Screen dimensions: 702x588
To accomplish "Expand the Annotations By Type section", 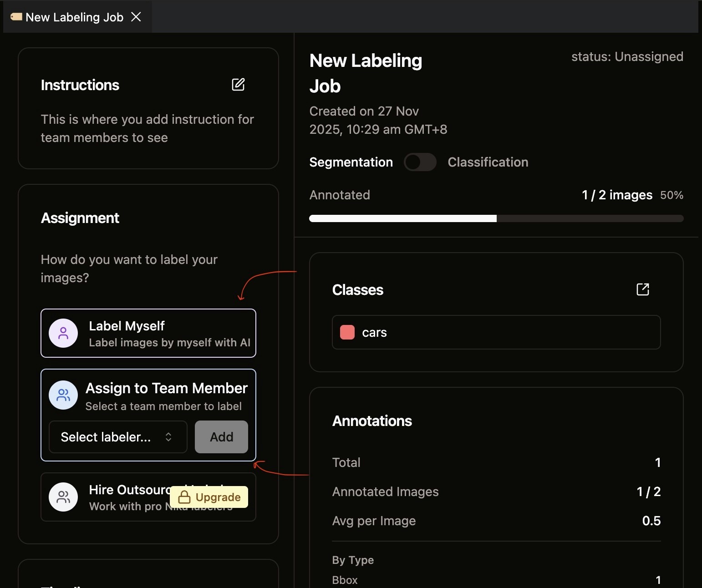I will [353, 560].
